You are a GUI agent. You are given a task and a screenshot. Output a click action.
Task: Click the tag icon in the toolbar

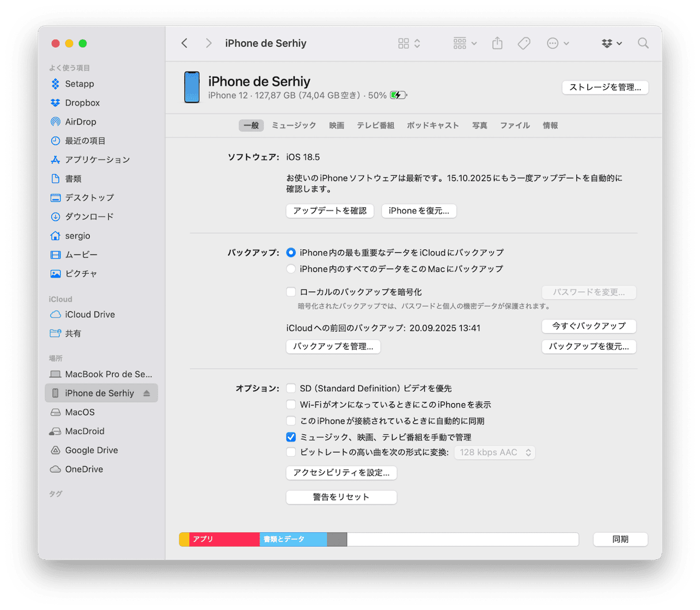tap(524, 43)
